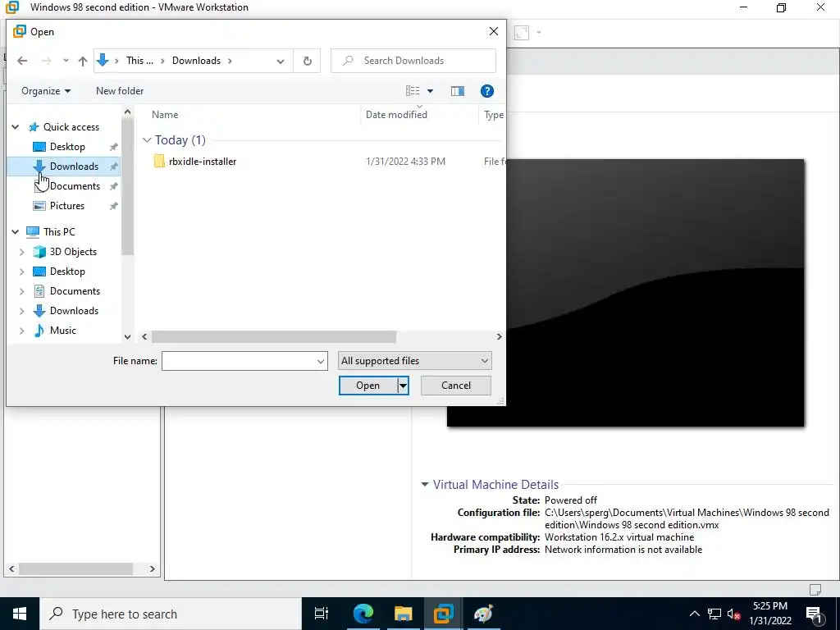This screenshot has width=840, height=630.
Task: Click the VMware status bar message icon
Action: (x=815, y=589)
